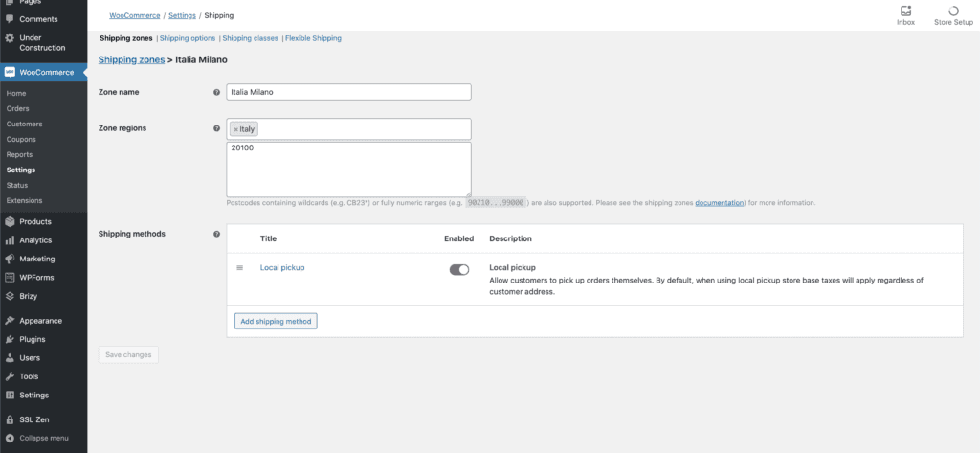Switch to Shipping options tab

click(188, 39)
